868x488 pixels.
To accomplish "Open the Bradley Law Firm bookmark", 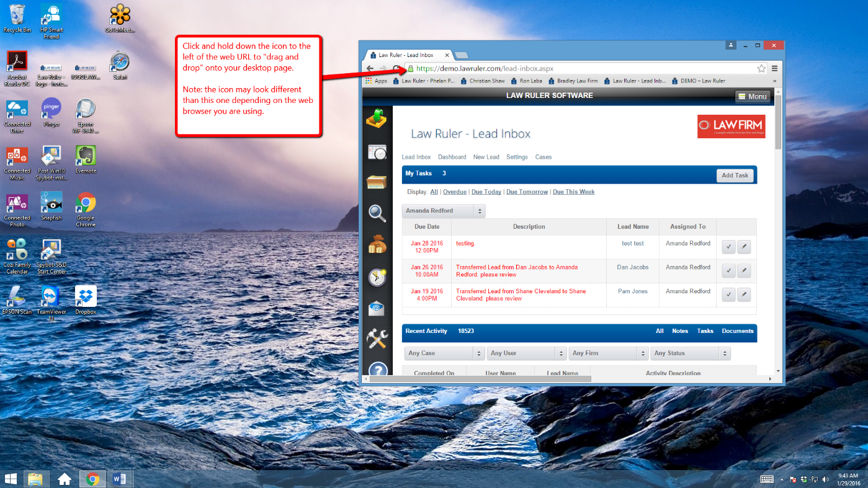I will tap(573, 81).
